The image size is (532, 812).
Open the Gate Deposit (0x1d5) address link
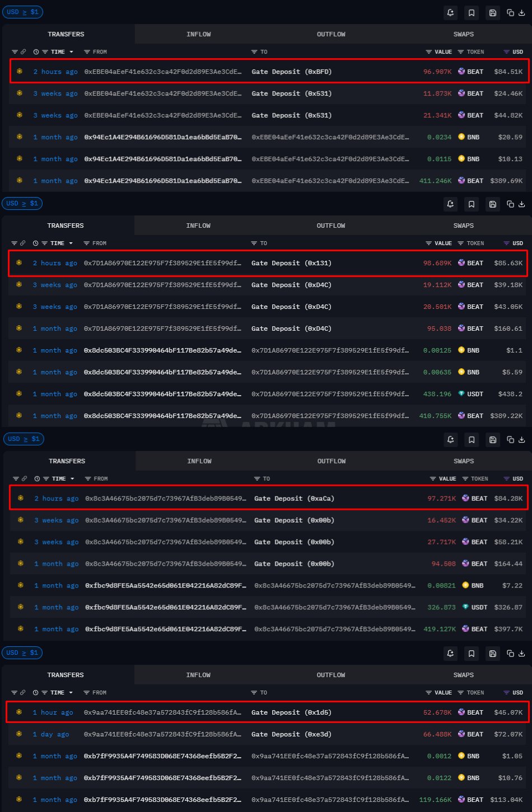pos(291,712)
